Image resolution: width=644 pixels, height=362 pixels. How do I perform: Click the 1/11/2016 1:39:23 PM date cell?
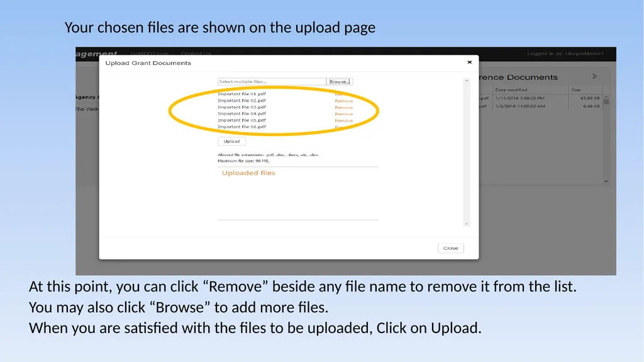tap(519, 98)
